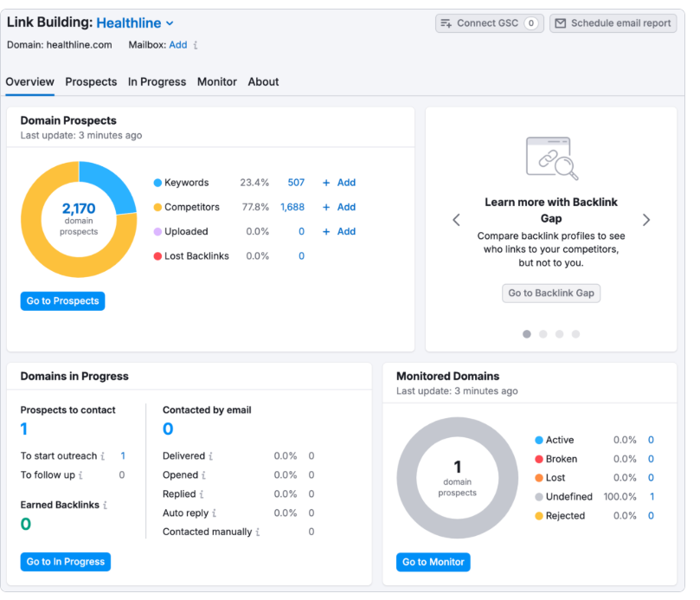Click the Contacted by email number 0

click(168, 429)
